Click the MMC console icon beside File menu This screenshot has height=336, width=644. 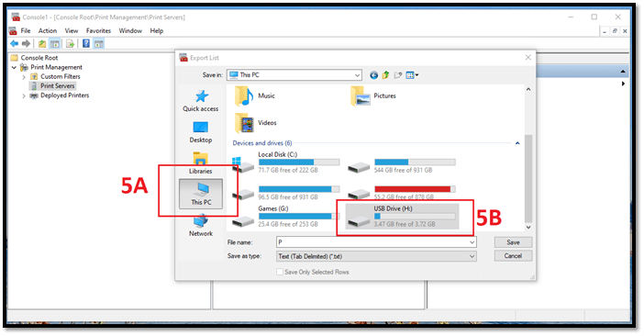coord(13,31)
